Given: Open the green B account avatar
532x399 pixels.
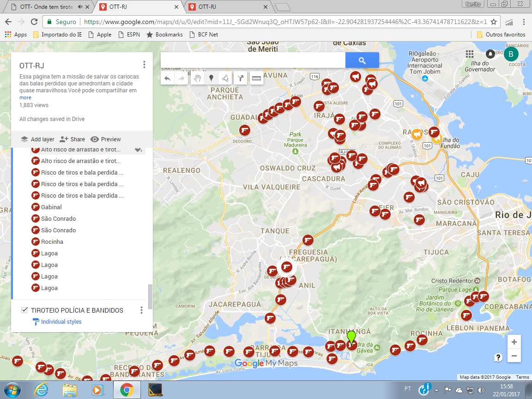Looking at the screenshot, I should click(511, 54).
